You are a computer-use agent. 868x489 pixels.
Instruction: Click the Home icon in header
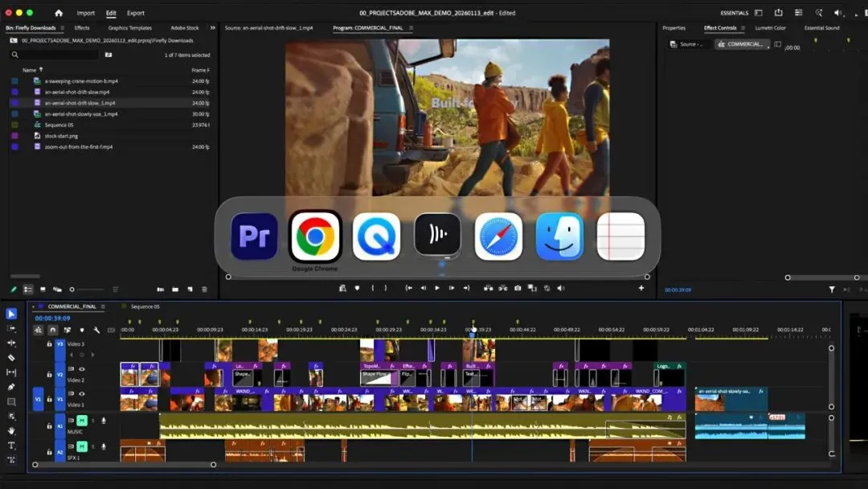[x=59, y=13]
